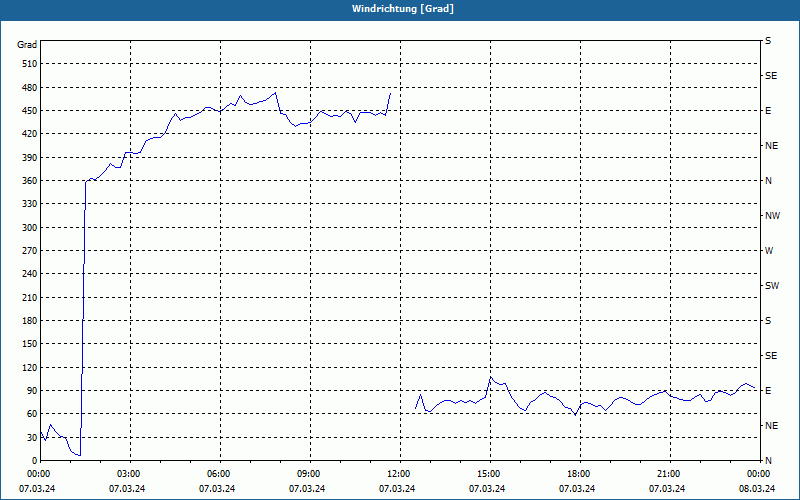
Task: Select the SE compass label beside the 120 gridline
Action: pos(771,356)
